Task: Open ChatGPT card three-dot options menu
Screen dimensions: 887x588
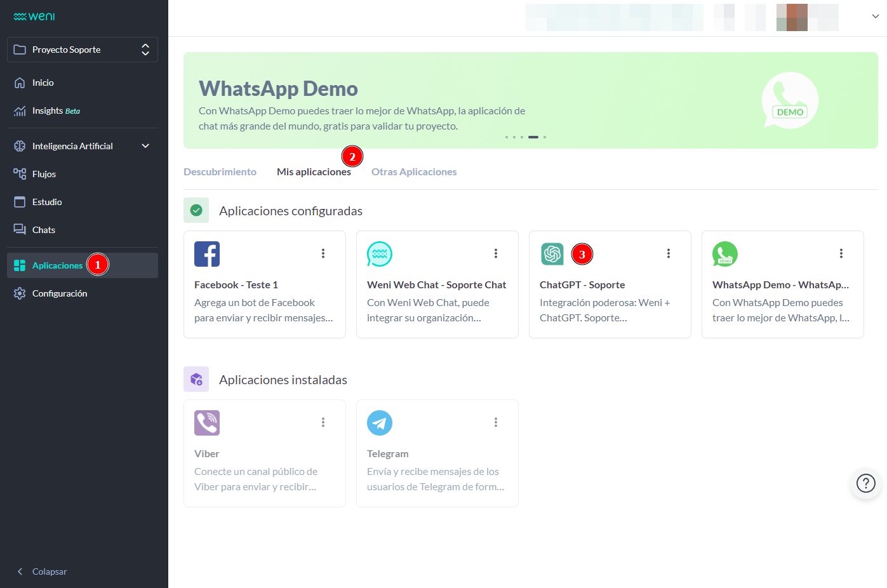Action: (669, 253)
